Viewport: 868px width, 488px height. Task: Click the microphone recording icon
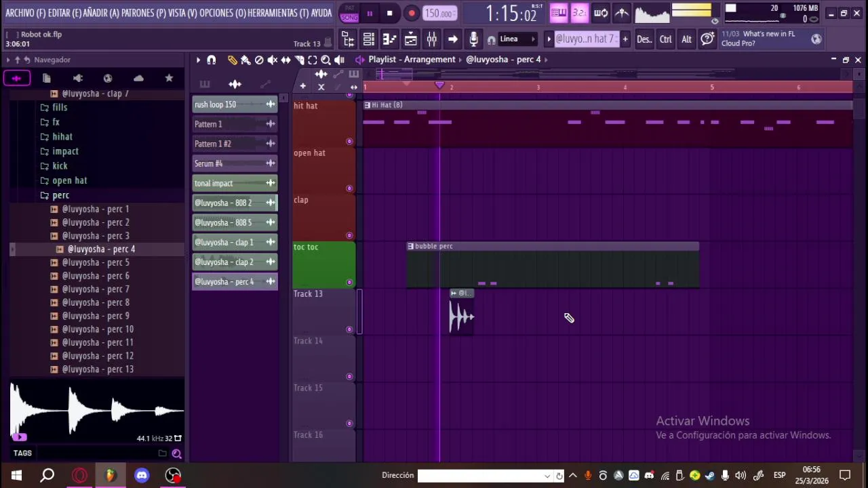[473, 39]
